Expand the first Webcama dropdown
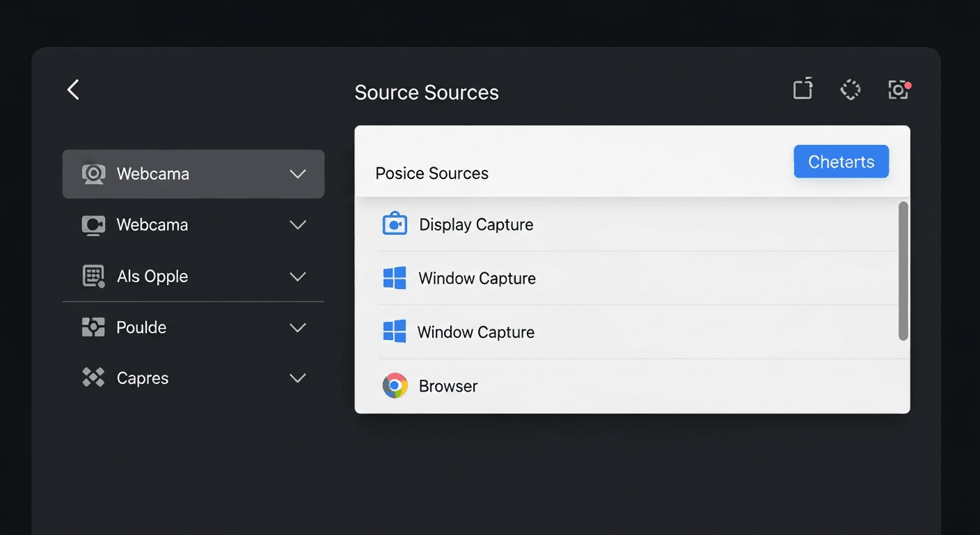The image size is (980, 535). (x=298, y=173)
